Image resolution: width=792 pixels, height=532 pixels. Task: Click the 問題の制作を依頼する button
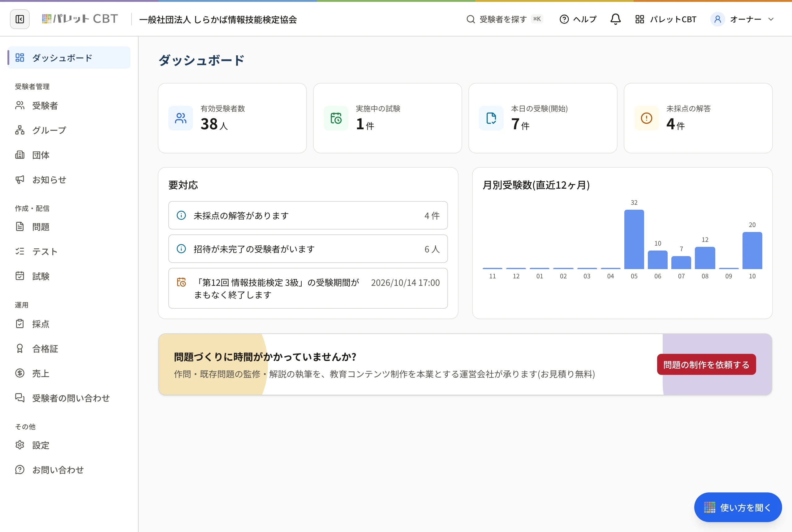(707, 365)
